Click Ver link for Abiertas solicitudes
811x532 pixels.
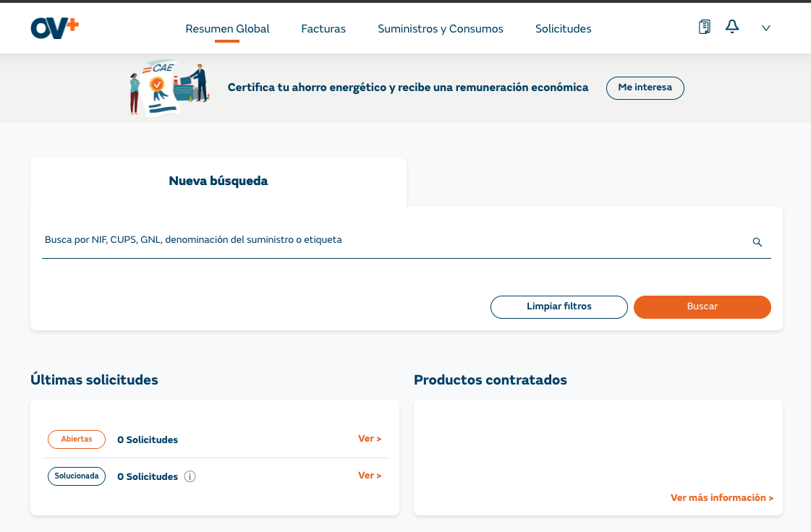coord(369,439)
